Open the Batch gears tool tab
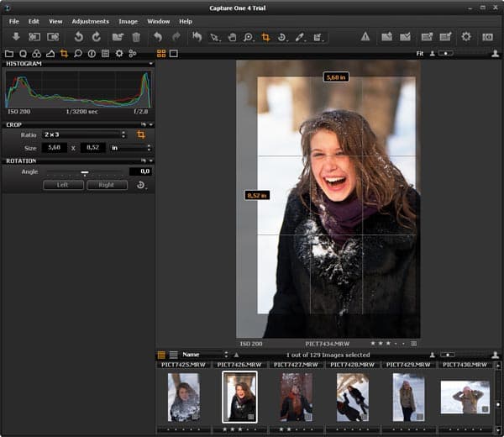The height and width of the screenshot is (437, 504). coord(133,54)
